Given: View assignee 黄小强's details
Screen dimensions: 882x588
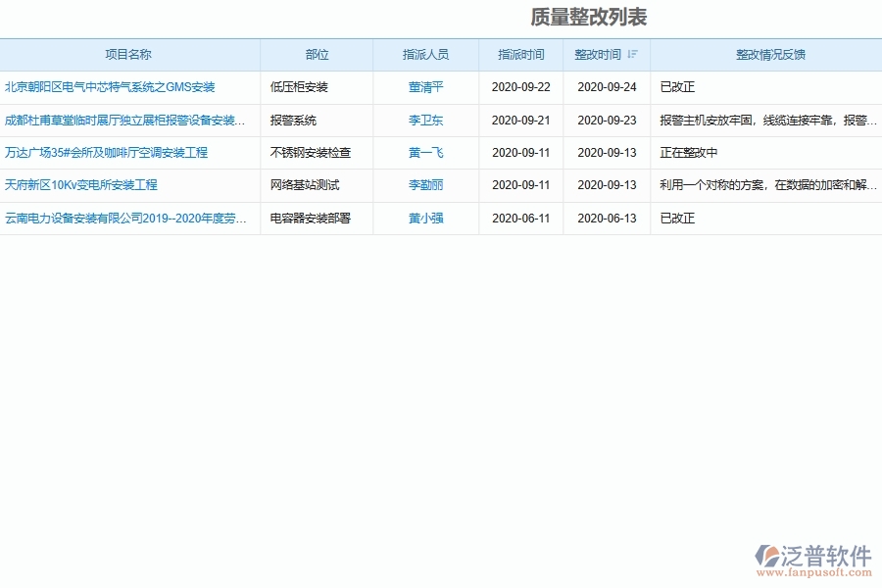Looking at the screenshot, I should [x=424, y=219].
